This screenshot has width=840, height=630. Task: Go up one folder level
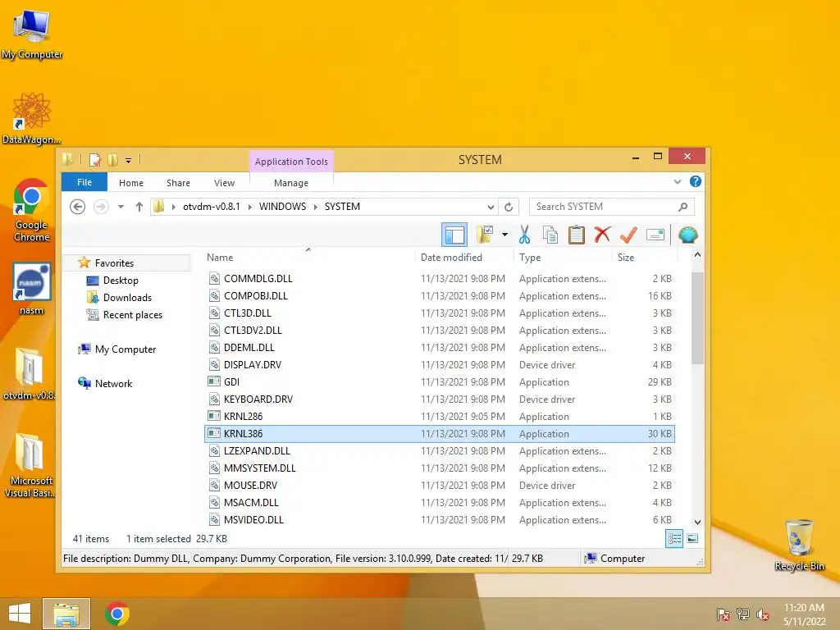tap(139, 207)
